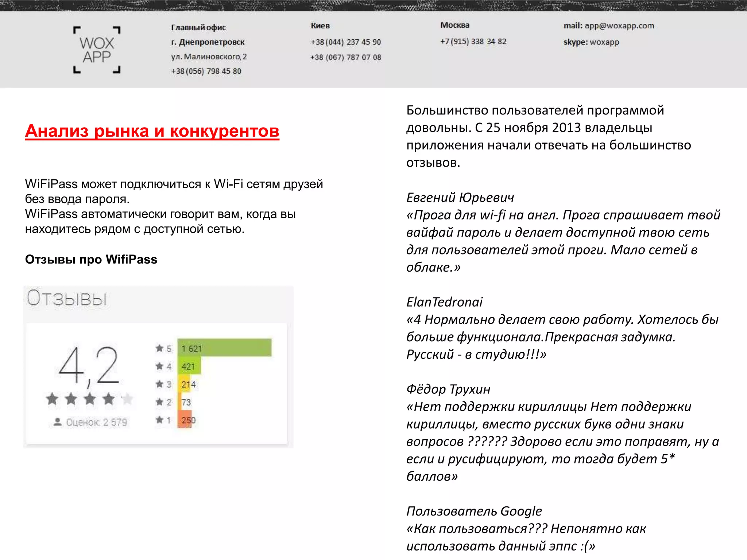
Task: Select the Moscow phone +7 (915) 338 34 82
Action: (473, 42)
